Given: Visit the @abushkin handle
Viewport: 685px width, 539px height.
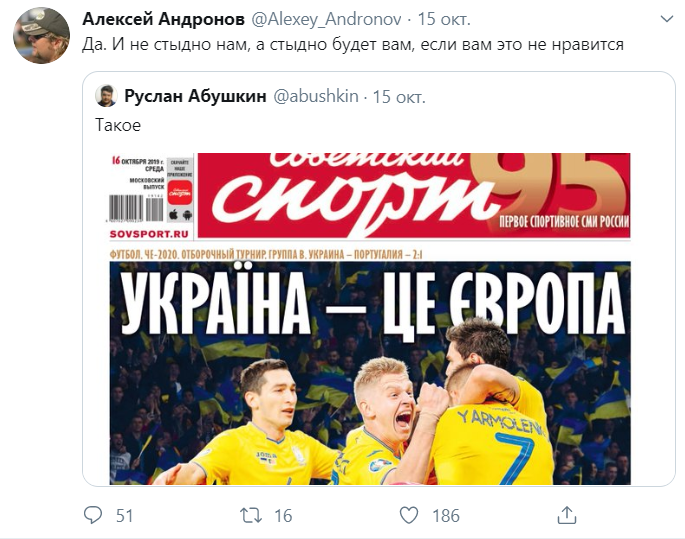Looking at the screenshot, I should click(316, 96).
